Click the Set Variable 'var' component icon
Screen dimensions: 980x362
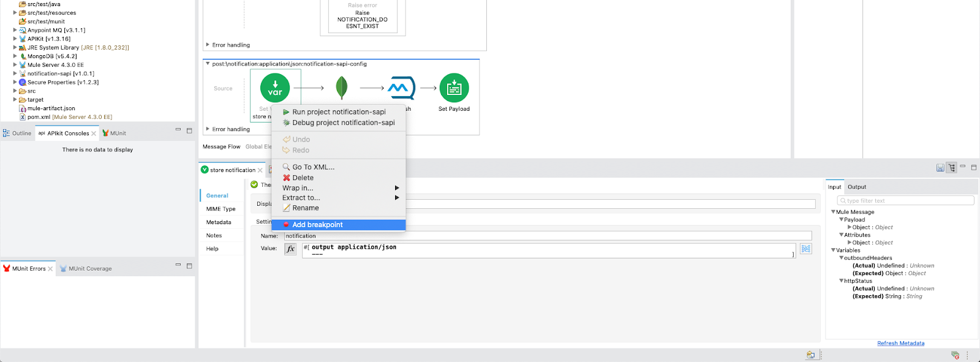tap(275, 88)
